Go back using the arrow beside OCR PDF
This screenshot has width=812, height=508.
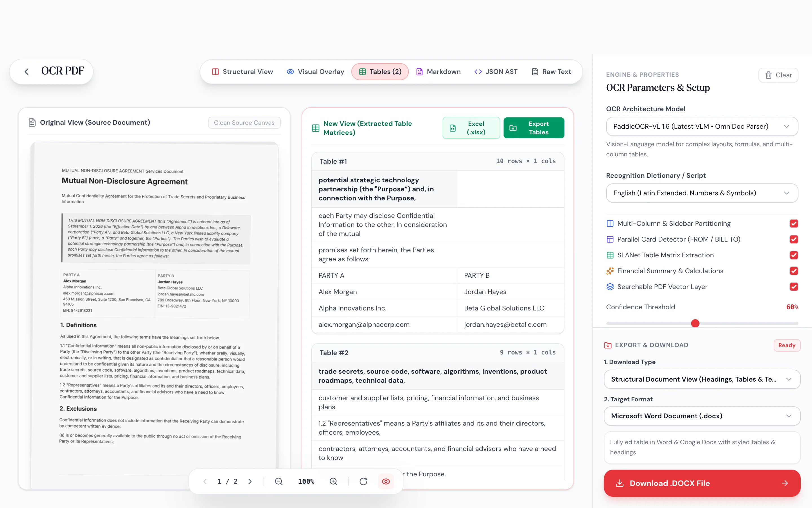[27, 72]
